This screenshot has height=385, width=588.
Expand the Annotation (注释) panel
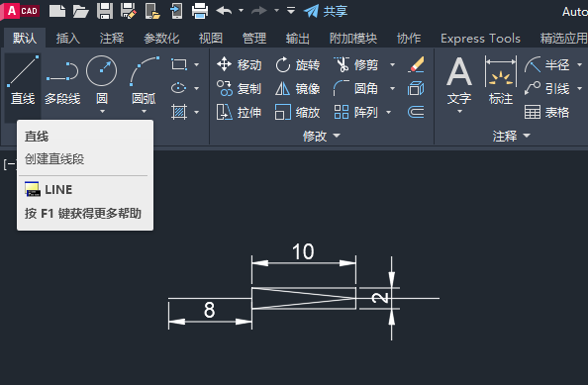[x=511, y=136]
